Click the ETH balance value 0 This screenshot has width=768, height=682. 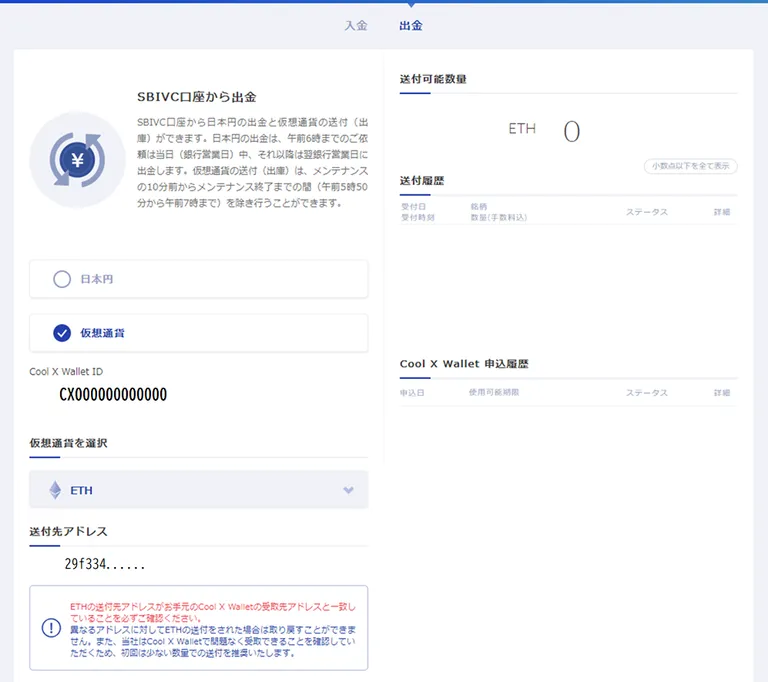coord(572,132)
